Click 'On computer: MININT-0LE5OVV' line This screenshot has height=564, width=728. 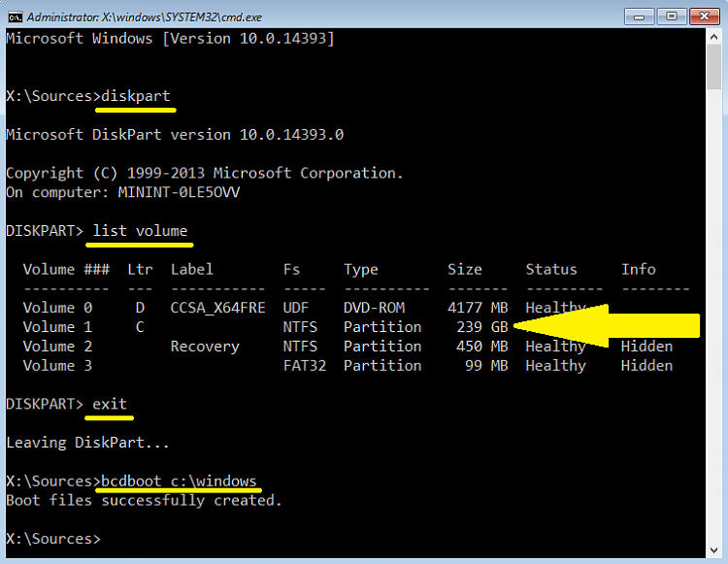pyautogui.click(x=122, y=192)
